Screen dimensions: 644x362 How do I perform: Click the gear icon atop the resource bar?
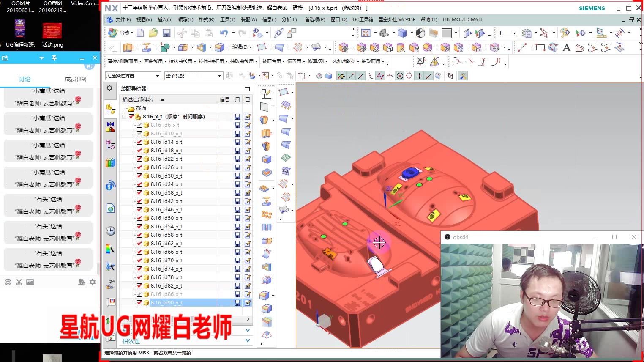point(109,88)
